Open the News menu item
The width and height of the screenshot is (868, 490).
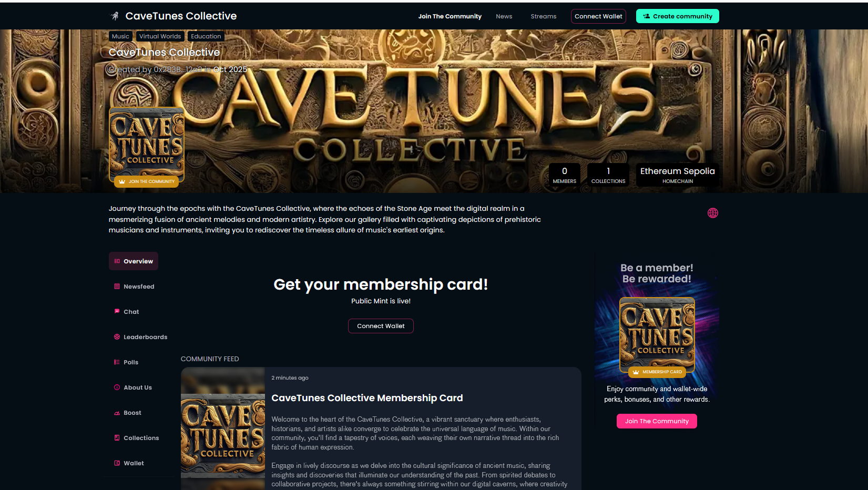(504, 16)
